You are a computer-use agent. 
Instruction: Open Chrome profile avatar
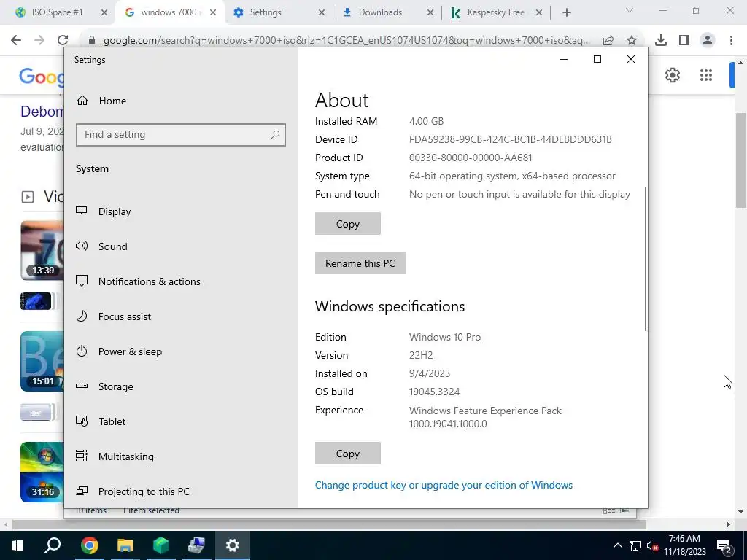708,40
